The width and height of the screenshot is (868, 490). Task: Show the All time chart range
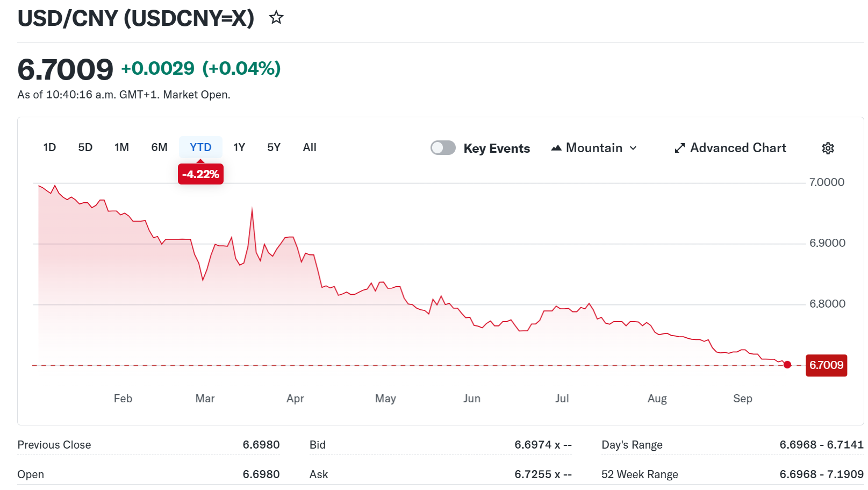click(310, 147)
